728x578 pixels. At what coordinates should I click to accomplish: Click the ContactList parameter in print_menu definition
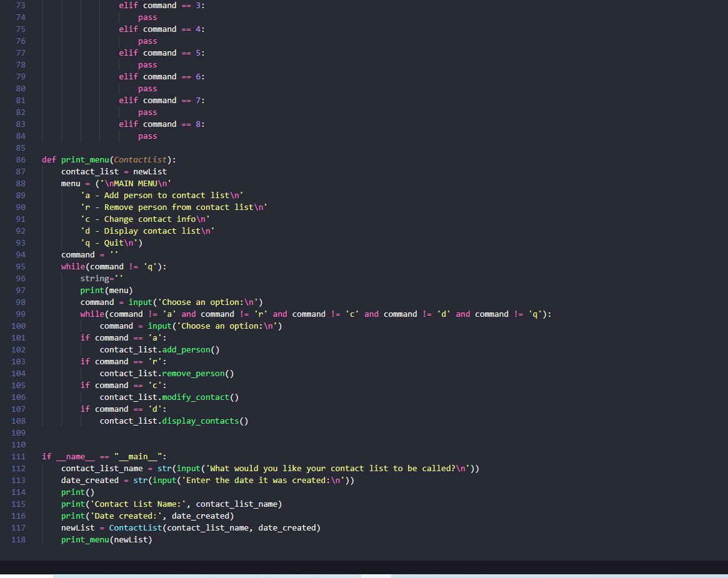(140, 160)
